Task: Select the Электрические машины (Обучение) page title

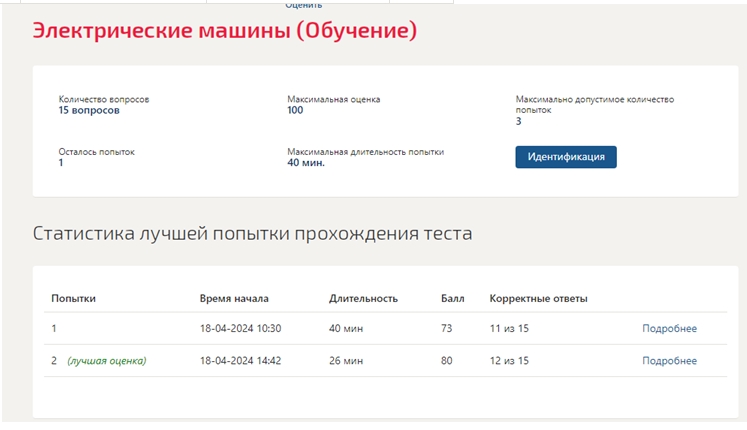Action: (x=224, y=30)
